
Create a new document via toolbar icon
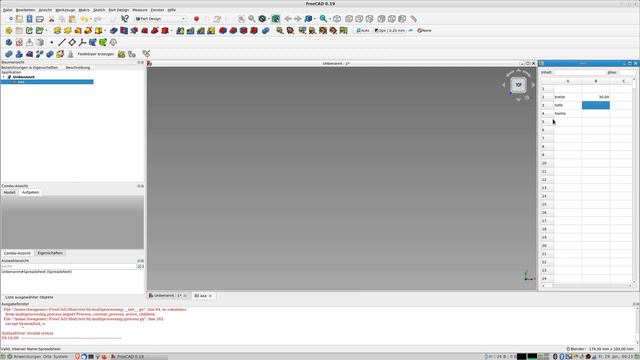coord(10,19)
